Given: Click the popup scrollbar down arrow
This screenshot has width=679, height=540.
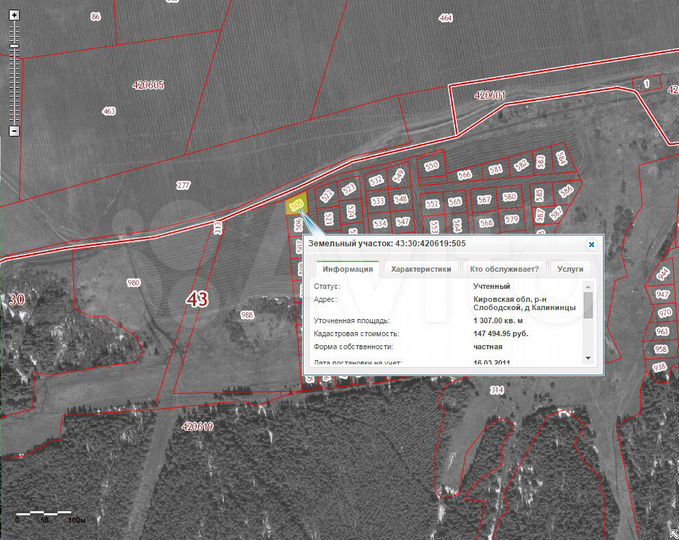Looking at the screenshot, I should [588, 357].
